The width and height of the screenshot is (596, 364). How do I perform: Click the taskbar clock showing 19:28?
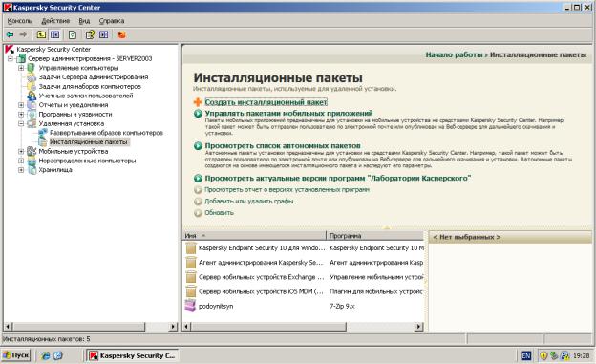point(581,356)
